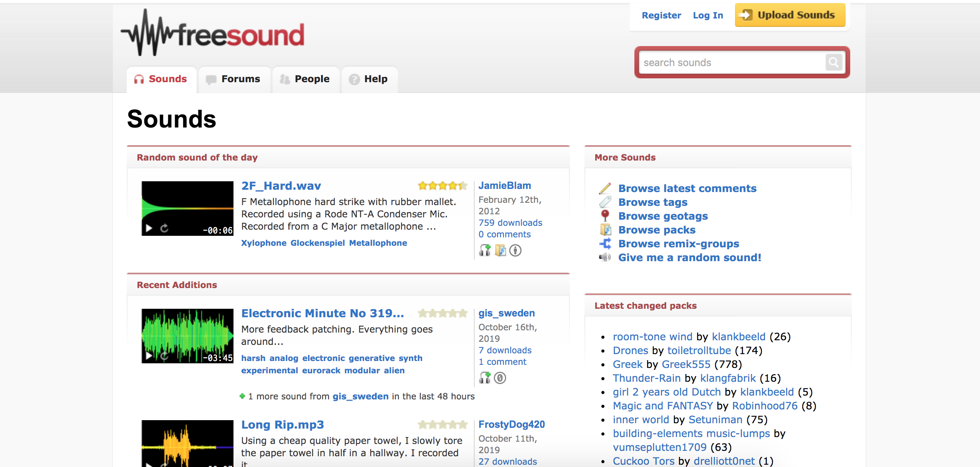The height and width of the screenshot is (467, 980).
Task: Open gis_sweden in '1 more sound' line
Action: click(x=361, y=396)
